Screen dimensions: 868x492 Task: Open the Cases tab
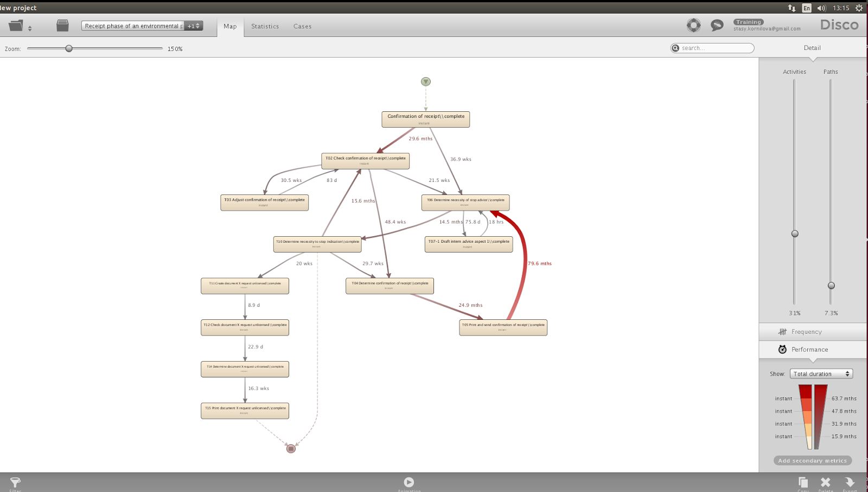302,26
